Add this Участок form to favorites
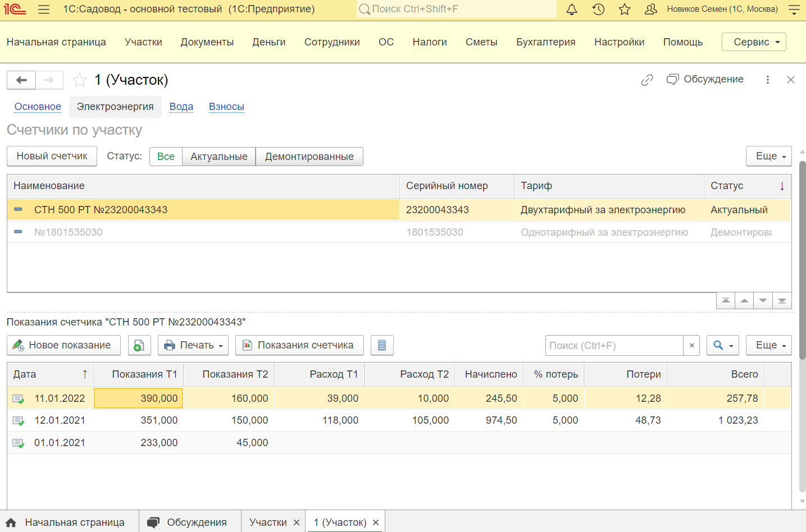This screenshot has height=532, width=806. click(80, 80)
